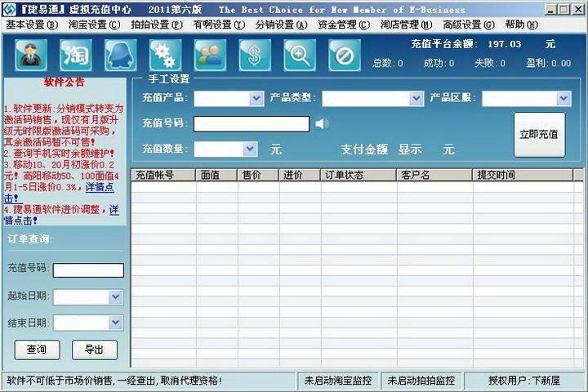This screenshot has height=392, width=588.
Task: Click the 成功: 0 statistic
Action: click(x=439, y=63)
